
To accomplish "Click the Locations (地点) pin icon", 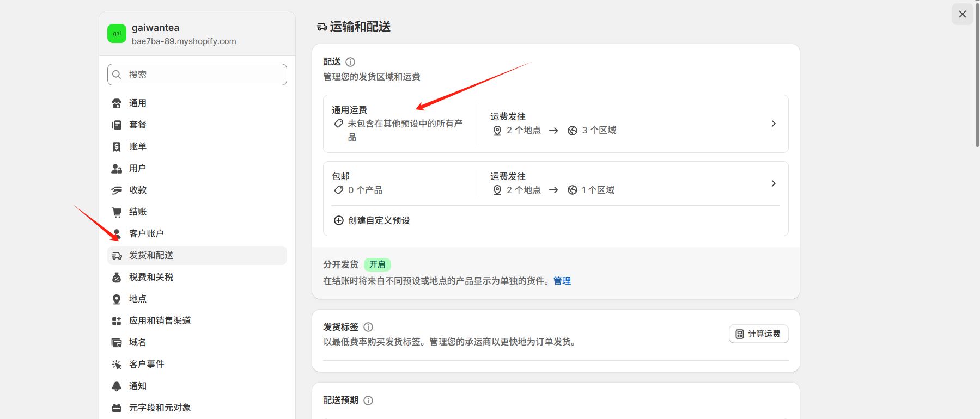I will point(117,299).
